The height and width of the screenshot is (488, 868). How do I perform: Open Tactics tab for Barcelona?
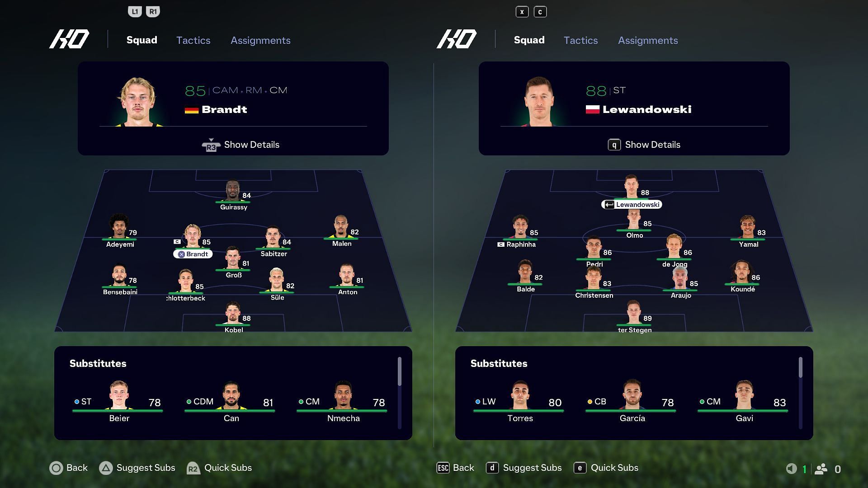click(580, 40)
